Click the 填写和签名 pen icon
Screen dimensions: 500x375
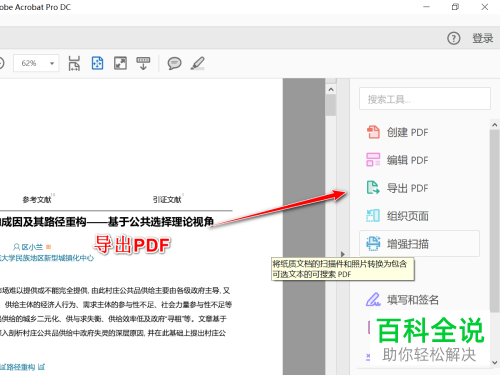click(373, 299)
